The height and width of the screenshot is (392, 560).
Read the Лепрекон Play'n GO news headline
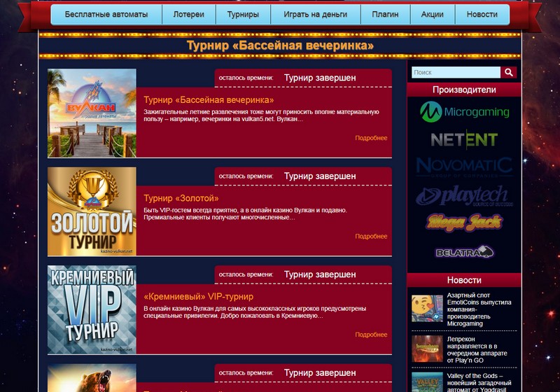tap(477, 349)
